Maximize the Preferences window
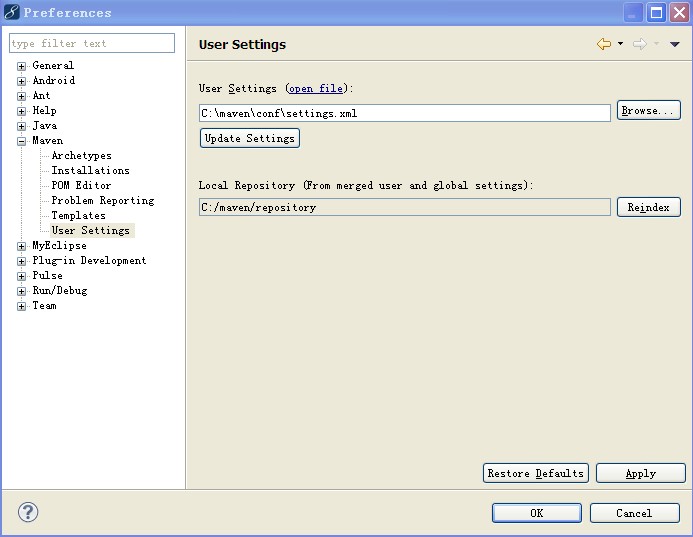This screenshot has height=537, width=693. coord(656,12)
